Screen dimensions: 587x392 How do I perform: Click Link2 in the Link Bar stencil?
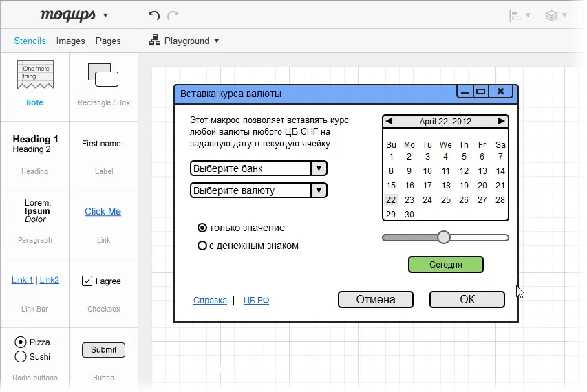click(x=50, y=280)
